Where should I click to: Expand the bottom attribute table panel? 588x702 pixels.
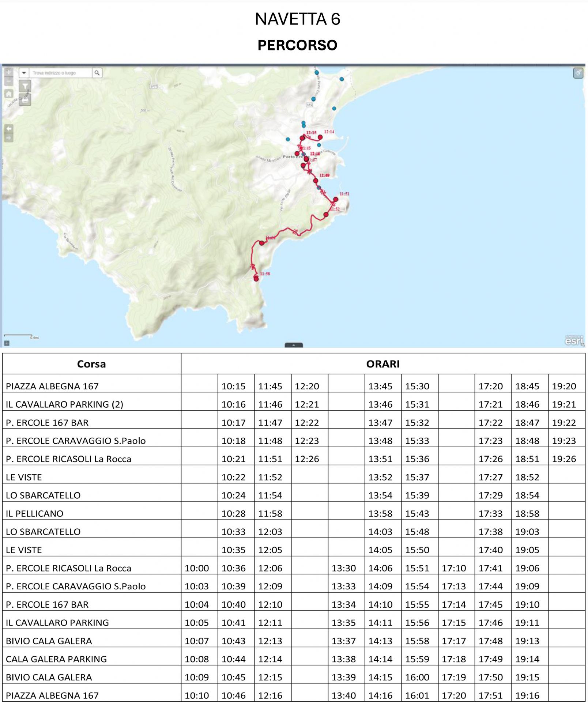click(294, 345)
